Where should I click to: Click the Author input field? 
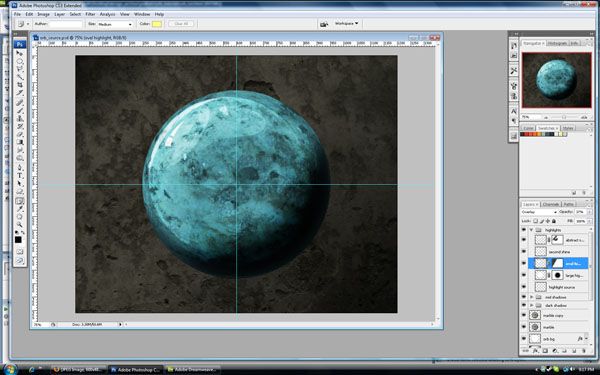pos(66,24)
